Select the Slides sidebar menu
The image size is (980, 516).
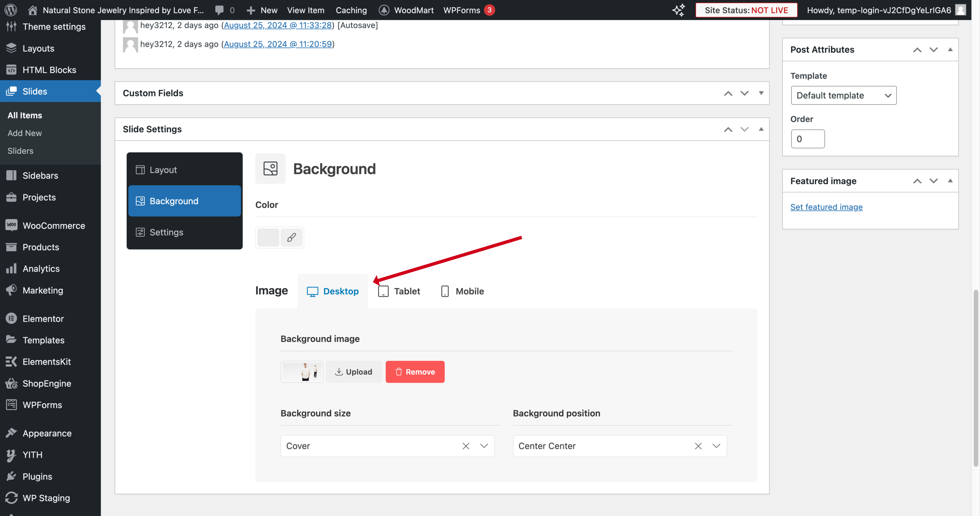[x=50, y=91]
